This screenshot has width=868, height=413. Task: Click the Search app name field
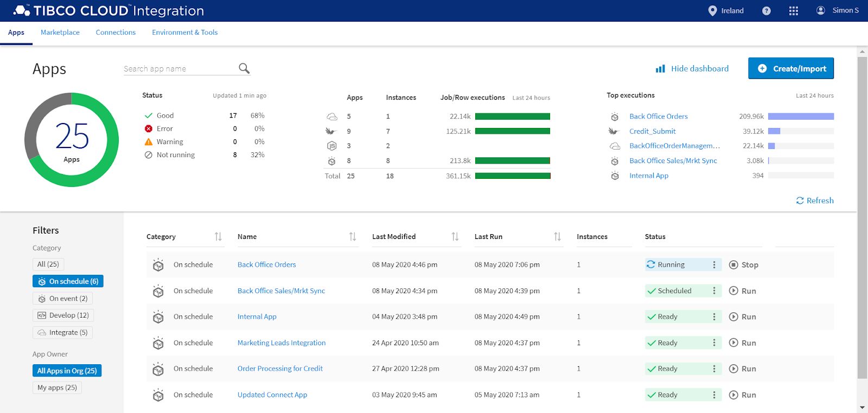point(178,69)
